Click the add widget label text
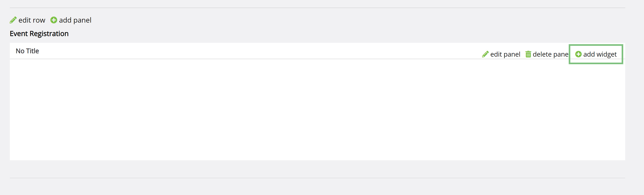This screenshot has height=195, width=644. 600,54
